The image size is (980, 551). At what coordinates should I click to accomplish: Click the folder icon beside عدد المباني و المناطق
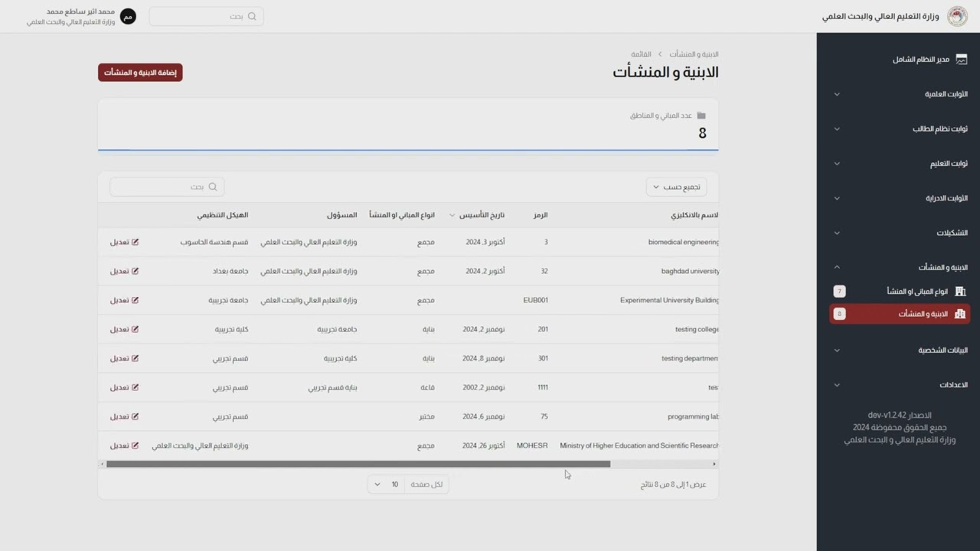(701, 116)
